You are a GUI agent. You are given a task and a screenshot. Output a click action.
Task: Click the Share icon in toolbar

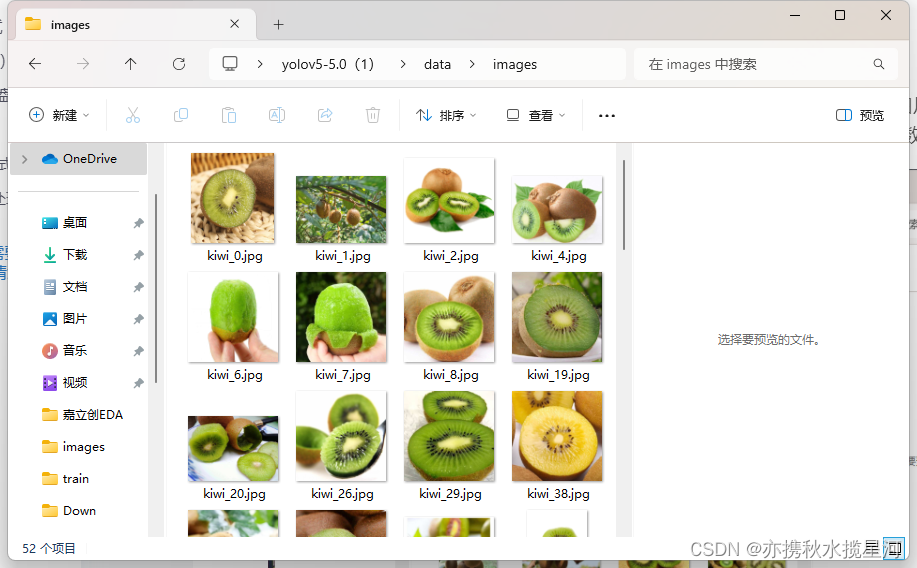click(x=325, y=115)
